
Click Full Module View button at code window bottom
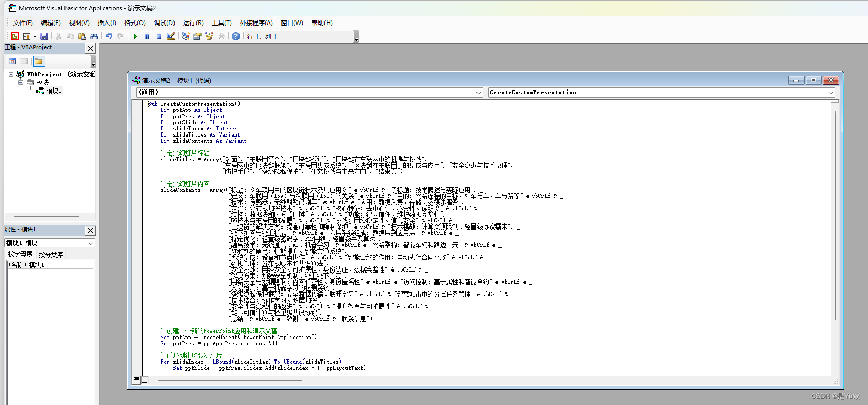point(145,380)
